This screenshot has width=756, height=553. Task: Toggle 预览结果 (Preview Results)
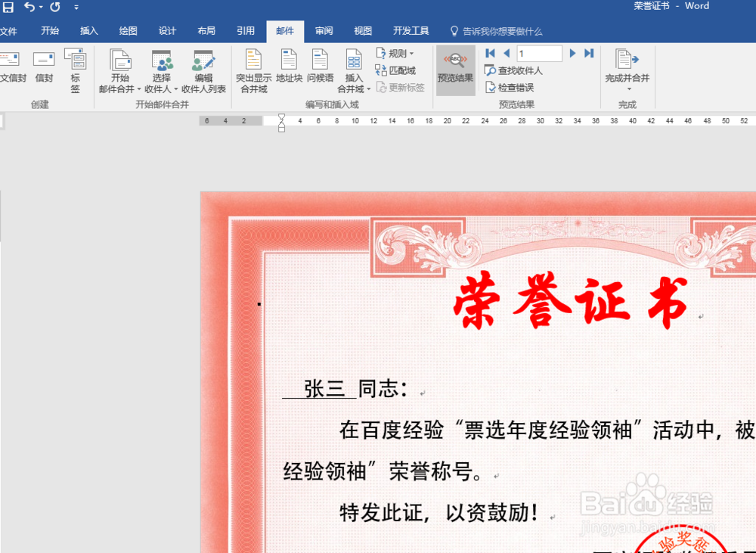click(x=455, y=70)
